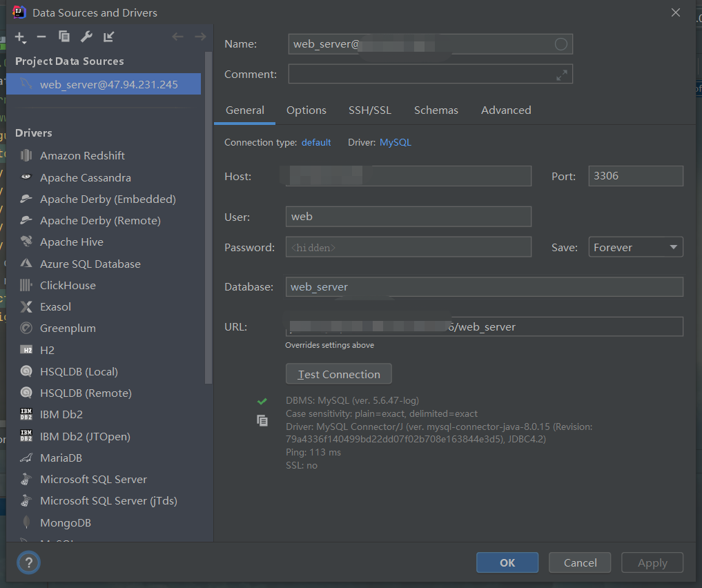Click into the URL input field
The height and width of the screenshot is (588, 702).
485,326
